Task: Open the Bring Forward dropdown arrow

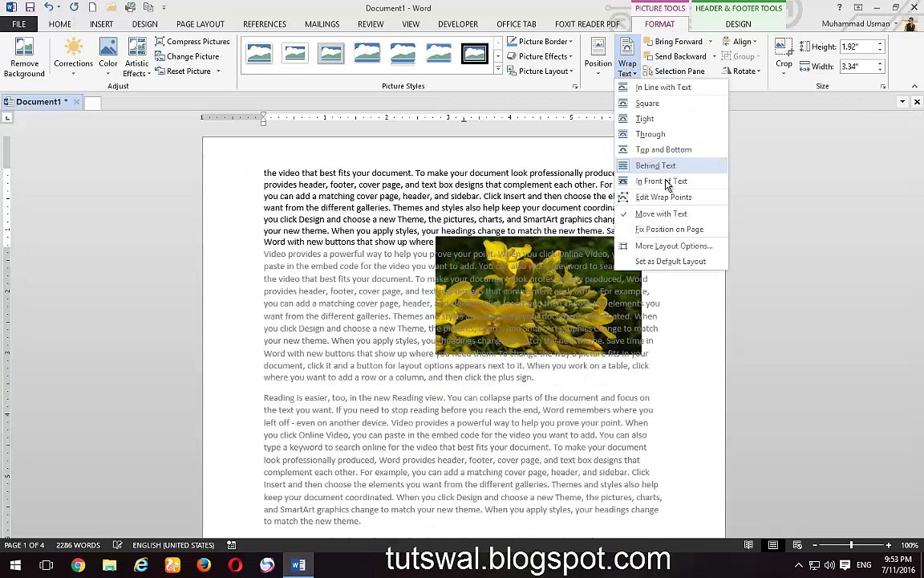Action: [x=710, y=41]
